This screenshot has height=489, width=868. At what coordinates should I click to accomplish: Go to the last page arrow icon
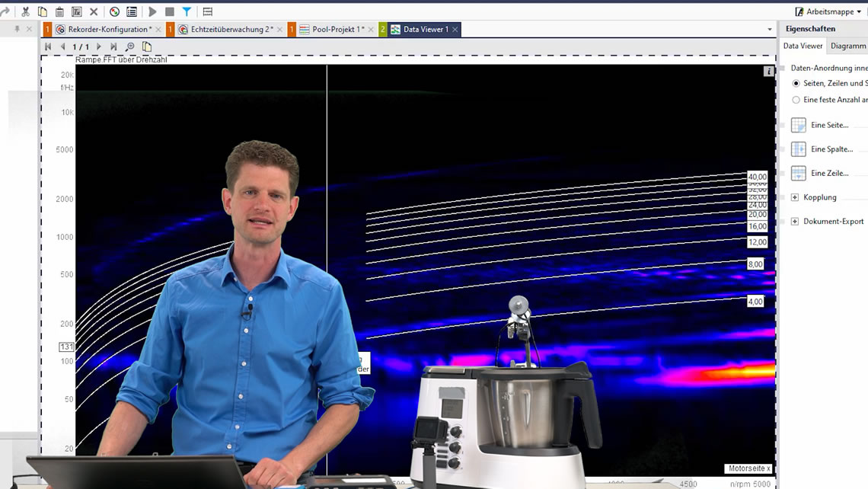pos(113,46)
